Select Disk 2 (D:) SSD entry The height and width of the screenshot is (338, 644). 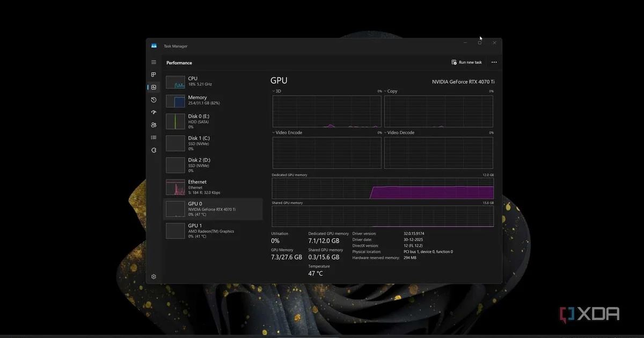pos(213,165)
